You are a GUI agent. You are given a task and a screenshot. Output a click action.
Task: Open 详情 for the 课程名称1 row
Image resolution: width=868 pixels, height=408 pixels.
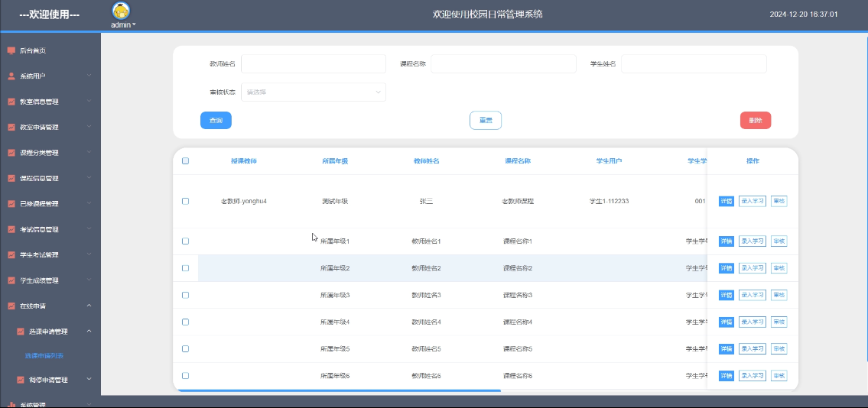[727, 241]
